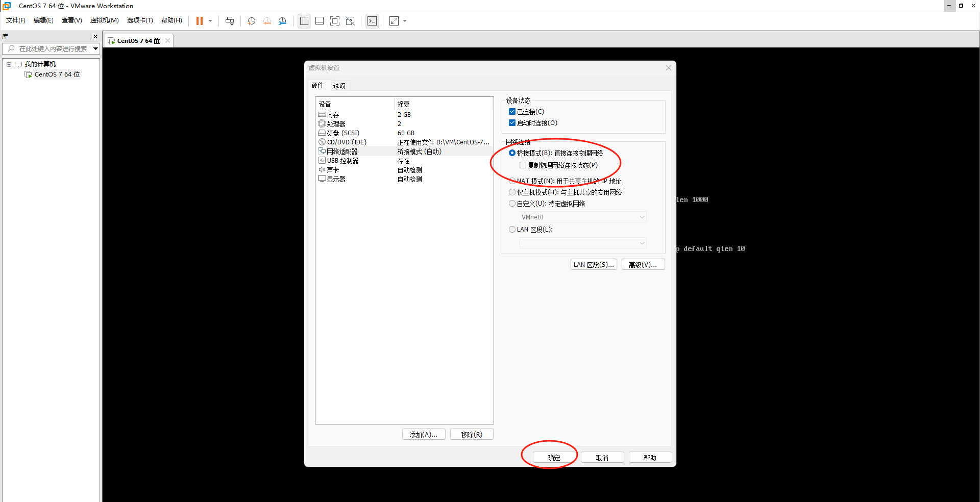The width and height of the screenshot is (980, 502).
Task: Click the orange pause virtual machine icon
Action: coord(200,21)
